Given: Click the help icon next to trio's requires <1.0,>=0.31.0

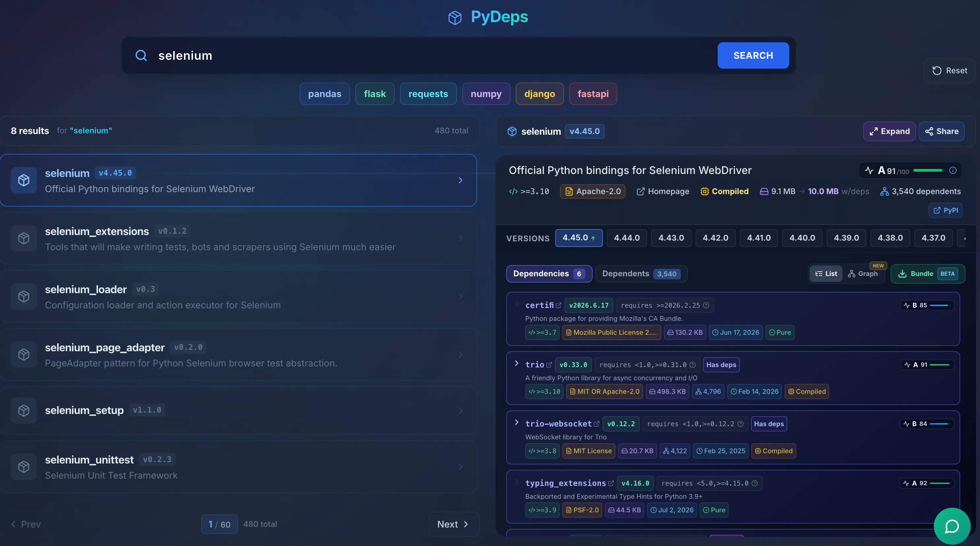Looking at the screenshot, I should pyautogui.click(x=693, y=365).
